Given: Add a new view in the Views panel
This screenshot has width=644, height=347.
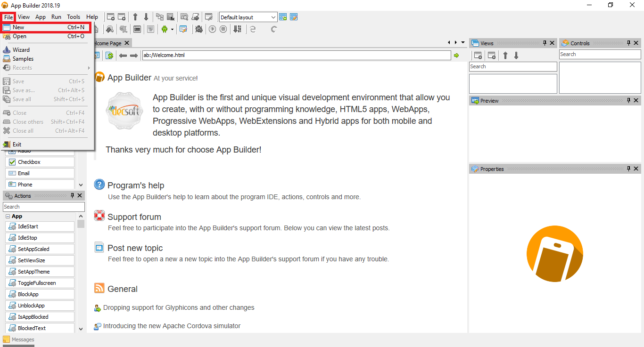Looking at the screenshot, I should (x=478, y=55).
